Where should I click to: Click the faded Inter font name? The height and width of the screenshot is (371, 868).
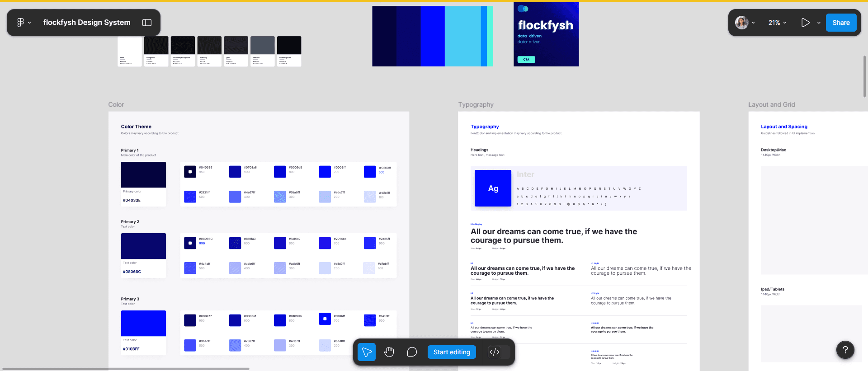pyautogui.click(x=525, y=174)
